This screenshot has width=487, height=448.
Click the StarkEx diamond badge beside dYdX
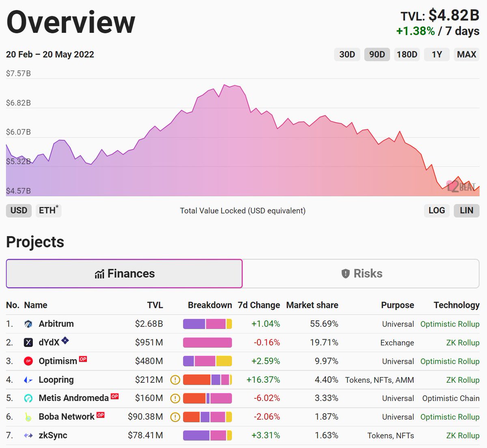[x=65, y=340]
